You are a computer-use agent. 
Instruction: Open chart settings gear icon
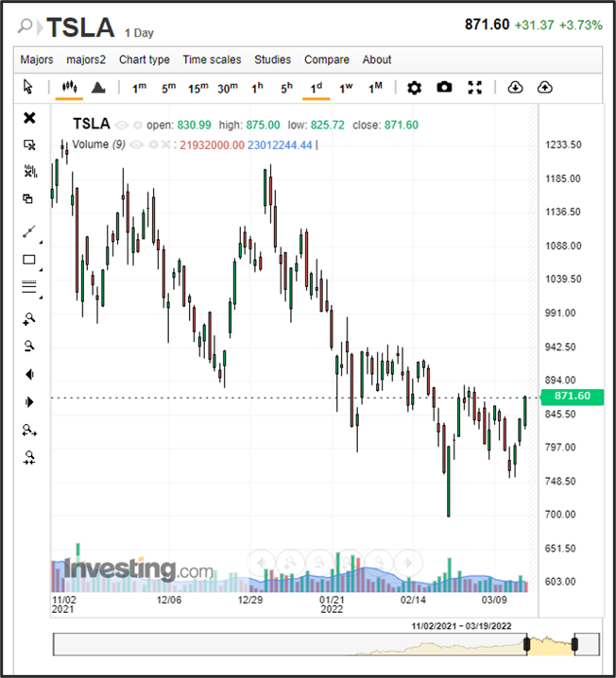414,88
